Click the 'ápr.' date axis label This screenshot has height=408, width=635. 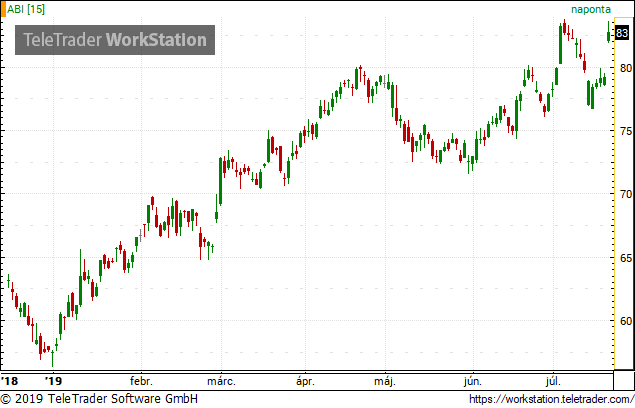pyautogui.click(x=305, y=382)
